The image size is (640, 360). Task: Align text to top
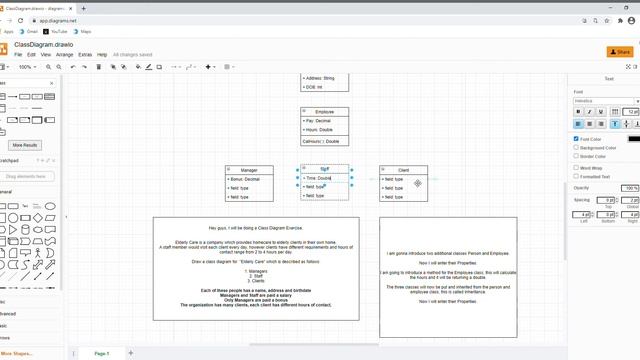pyautogui.click(x=615, y=124)
